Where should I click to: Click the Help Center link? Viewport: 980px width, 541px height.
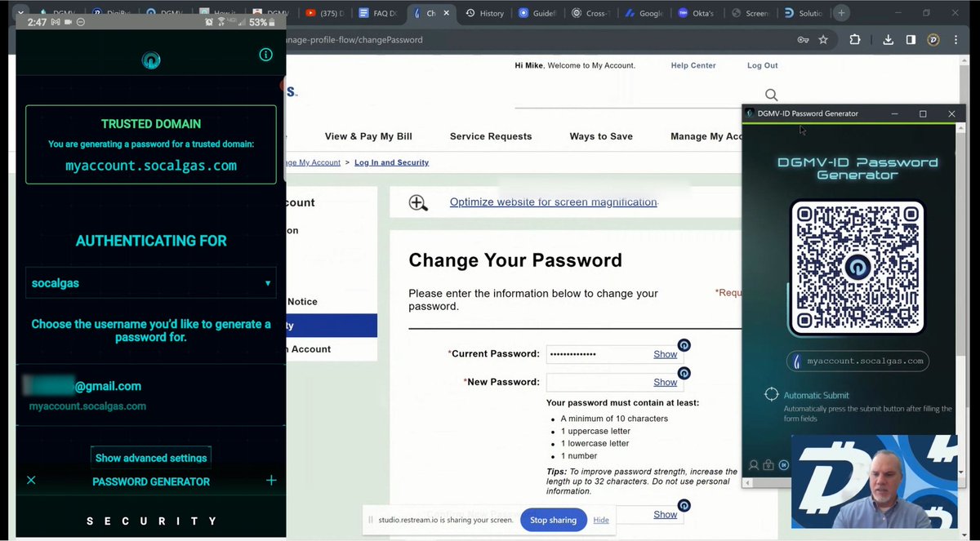pos(693,65)
